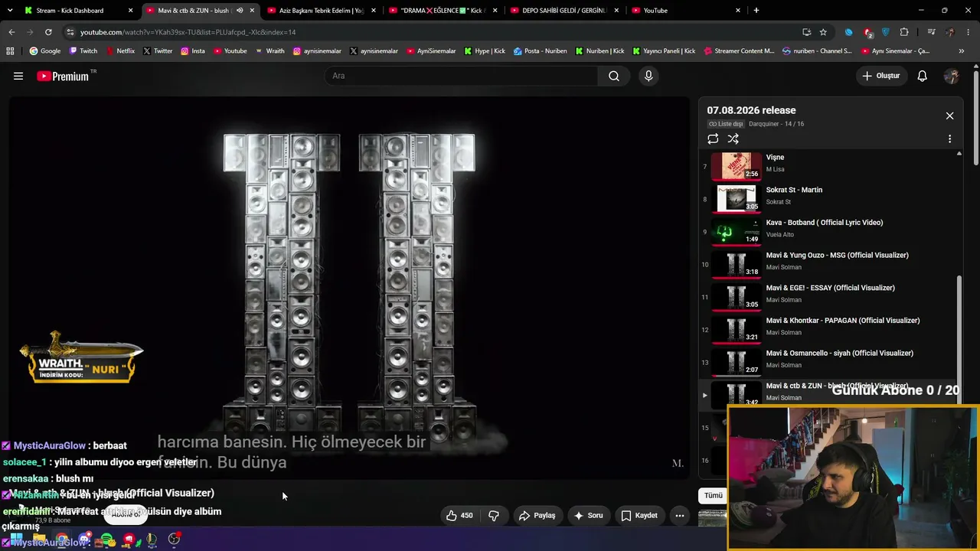
Task: Open the Twitch bookmark
Action: (x=83, y=51)
